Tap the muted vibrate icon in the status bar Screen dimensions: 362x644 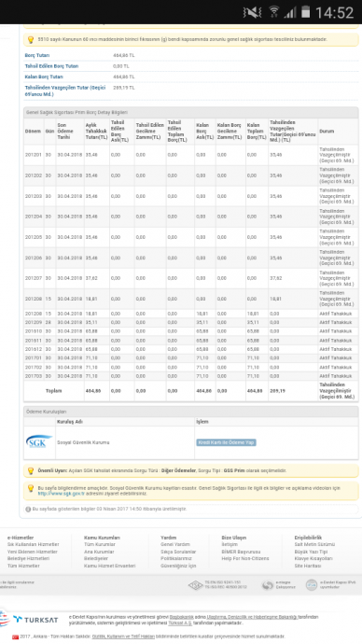click(x=252, y=12)
